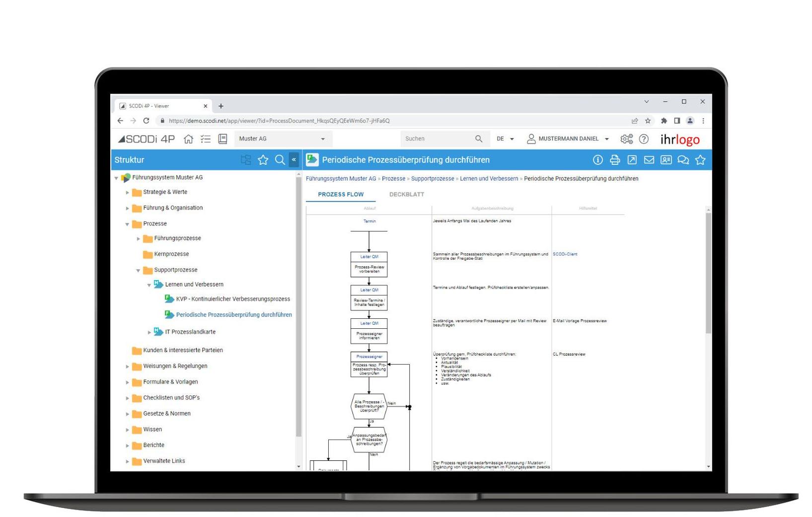812x517 pixels.
Task: Open the comments chat icon
Action: (x=683, y=160)
